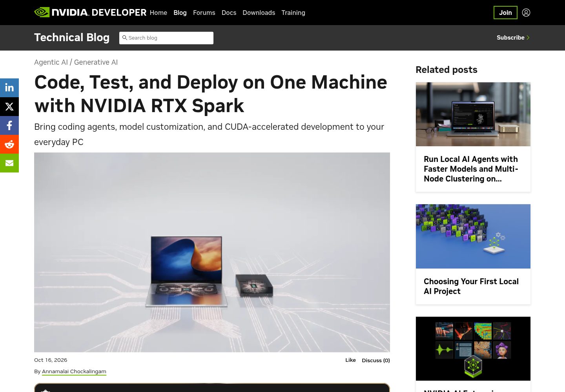Share article on X
This screenshot has width=565, height=392.
click(9, 107)
